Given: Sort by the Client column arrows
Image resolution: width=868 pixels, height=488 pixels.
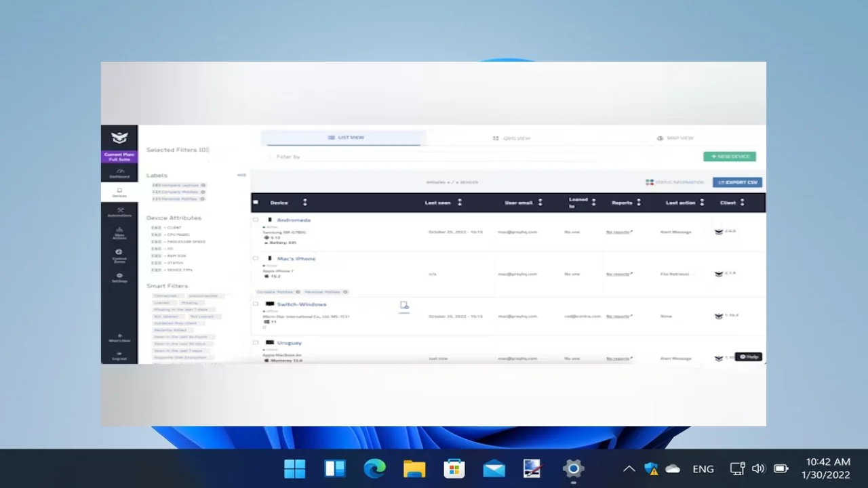Looking at the screenshot, I should click(x=743, y=203).
